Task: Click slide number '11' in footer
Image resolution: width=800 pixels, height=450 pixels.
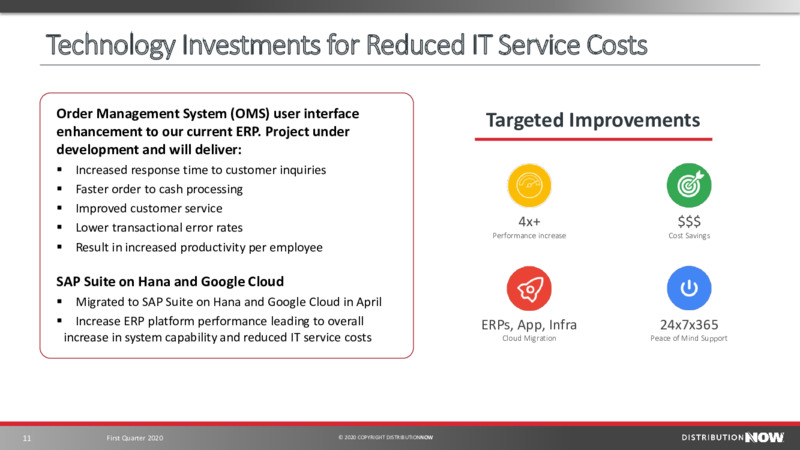Action: (27, 438)
